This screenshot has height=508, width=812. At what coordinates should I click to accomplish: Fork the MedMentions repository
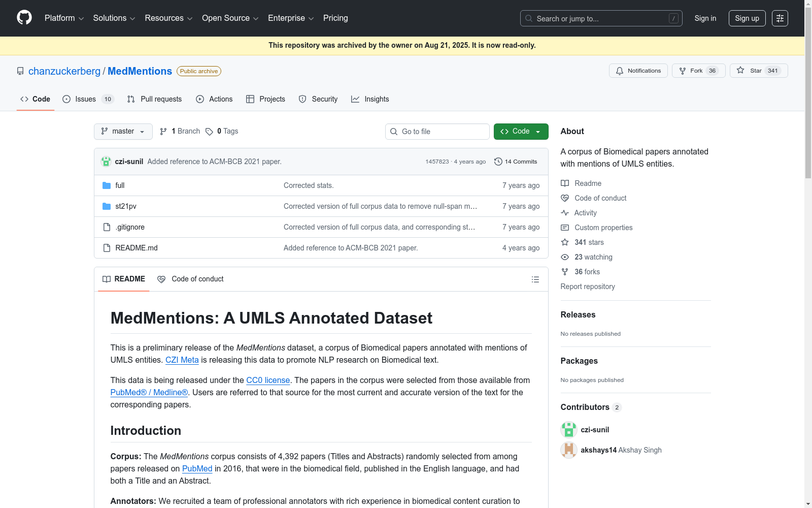click(x=699, y=71)
